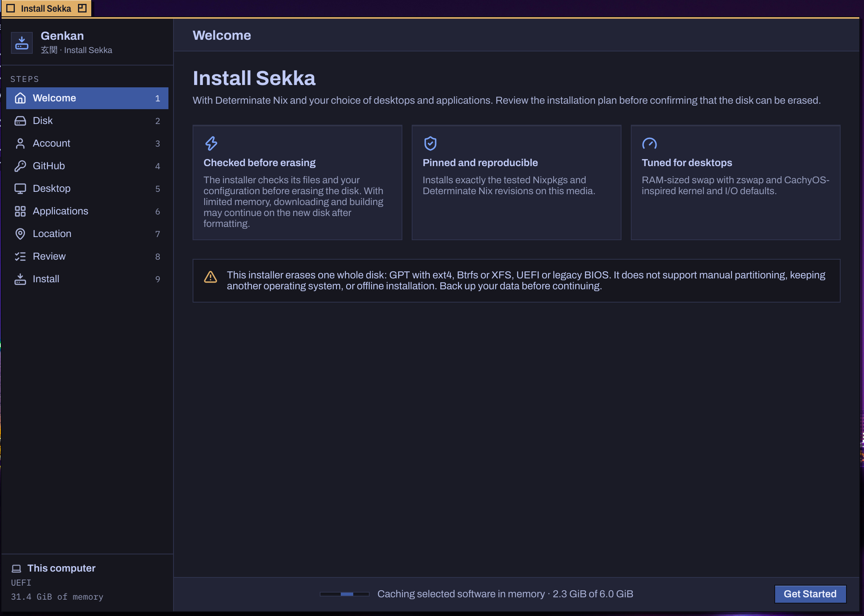Click the shield check icon on second card
Image resolution: width=864 pixels, height=616 pixels.
(430, 143)
